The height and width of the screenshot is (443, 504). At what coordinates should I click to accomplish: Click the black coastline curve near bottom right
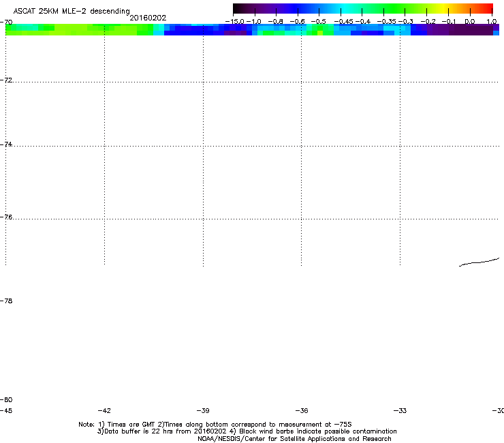[x=479, y=262]
